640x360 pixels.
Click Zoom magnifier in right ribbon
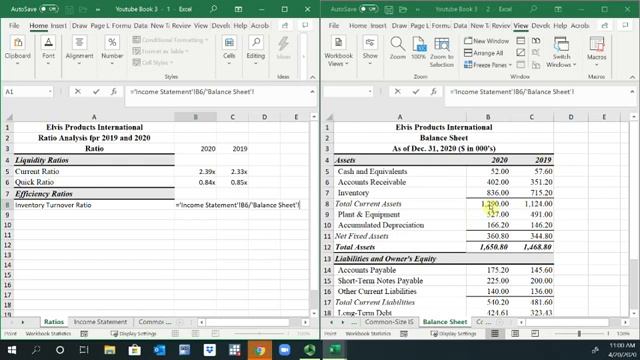coord(398,48)
